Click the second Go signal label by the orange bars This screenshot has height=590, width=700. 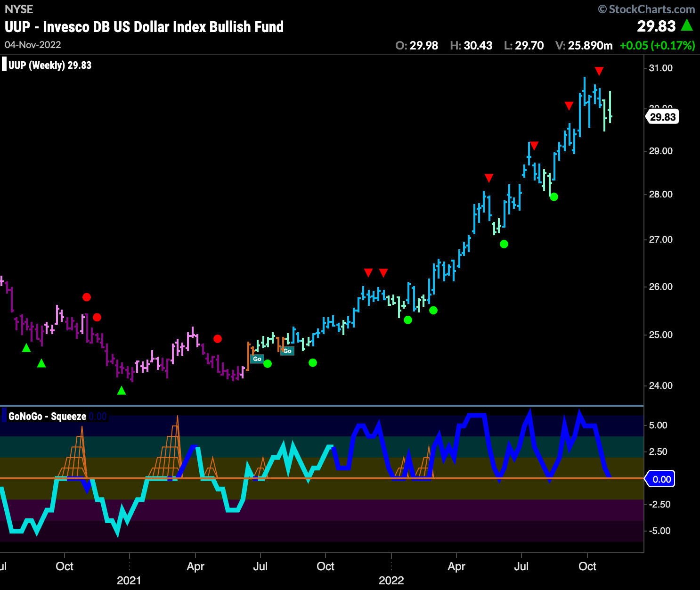(287, 351)
